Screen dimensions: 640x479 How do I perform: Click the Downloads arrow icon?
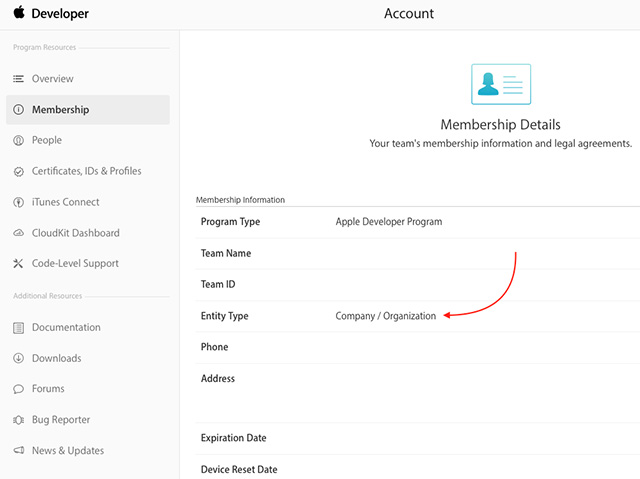pos(18,358)
